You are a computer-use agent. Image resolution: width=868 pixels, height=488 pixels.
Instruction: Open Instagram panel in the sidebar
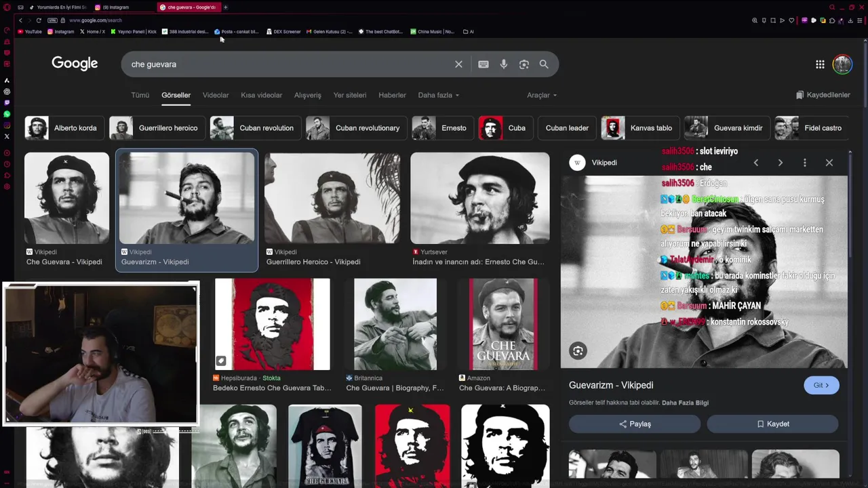click(x=7, y=125)
